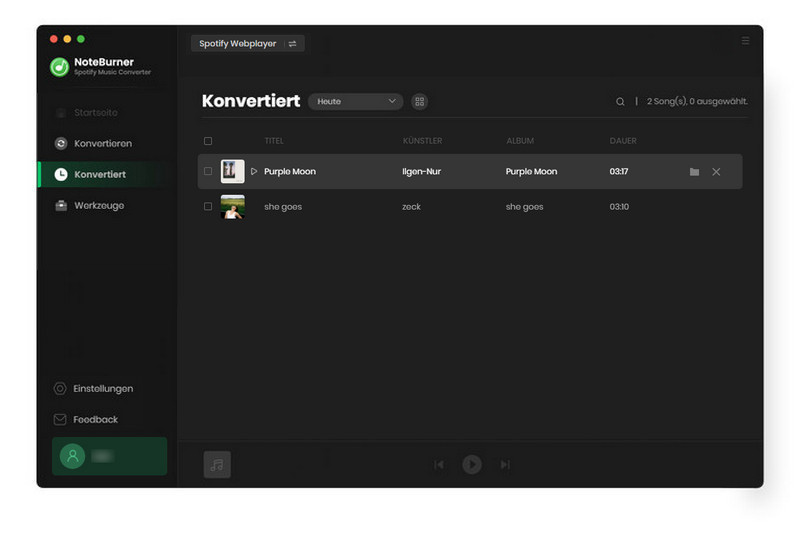800x536 pixels.
Task: Click the ALBUM column header
Action: click(520, 141)
